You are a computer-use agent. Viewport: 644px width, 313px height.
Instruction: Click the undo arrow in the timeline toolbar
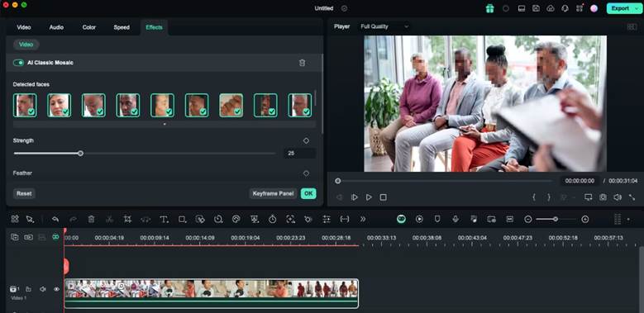[55, 219]
